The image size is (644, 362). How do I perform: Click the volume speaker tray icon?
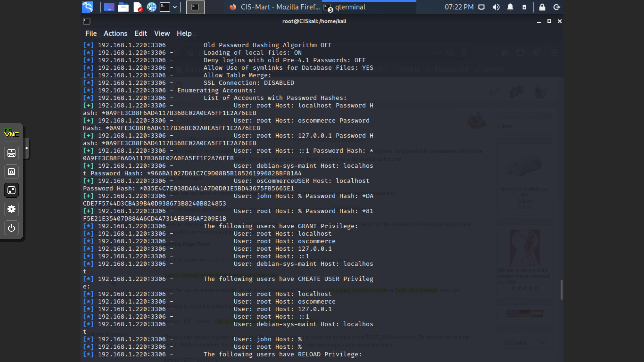[496, 7]
